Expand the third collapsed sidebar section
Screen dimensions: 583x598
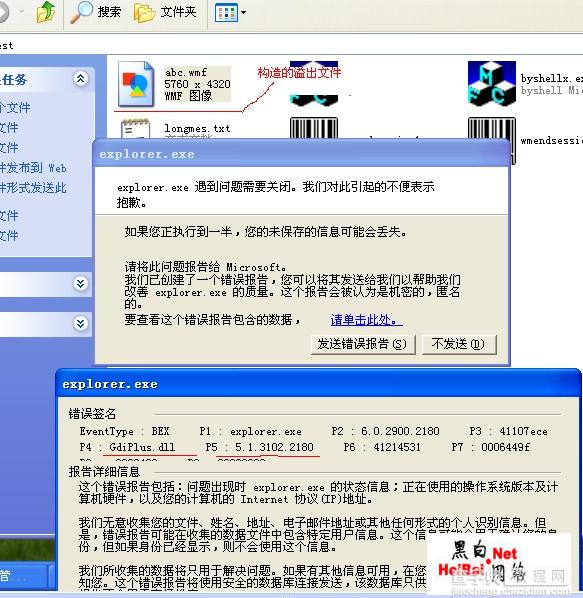[x=80, y=324]
